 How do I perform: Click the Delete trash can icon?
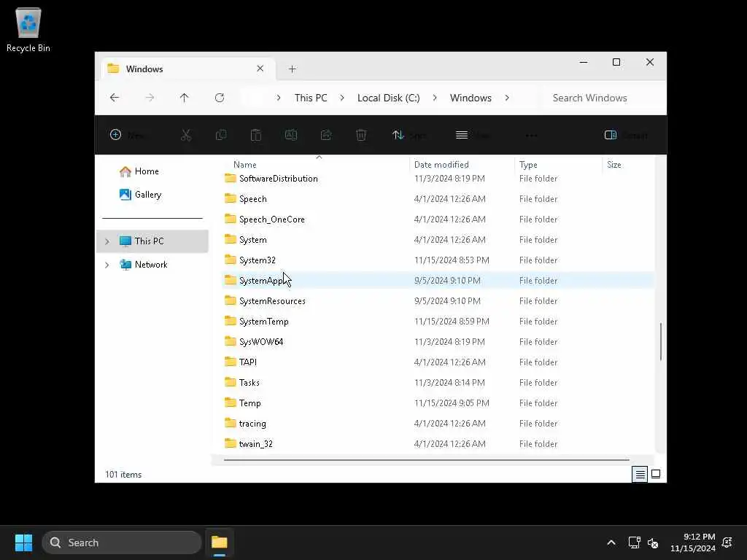pos(361,135)
